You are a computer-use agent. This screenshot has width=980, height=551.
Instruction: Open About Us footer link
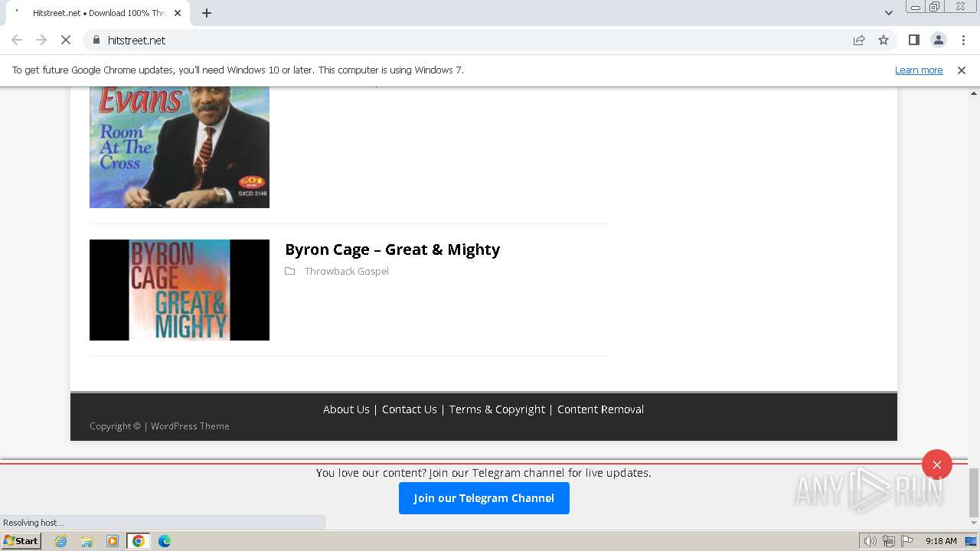346,409
